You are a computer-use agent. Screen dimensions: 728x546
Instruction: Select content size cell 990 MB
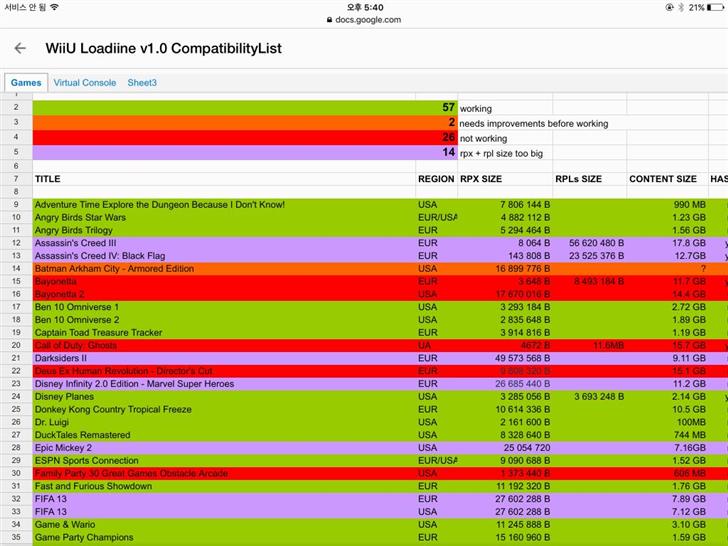coord(668,205)
